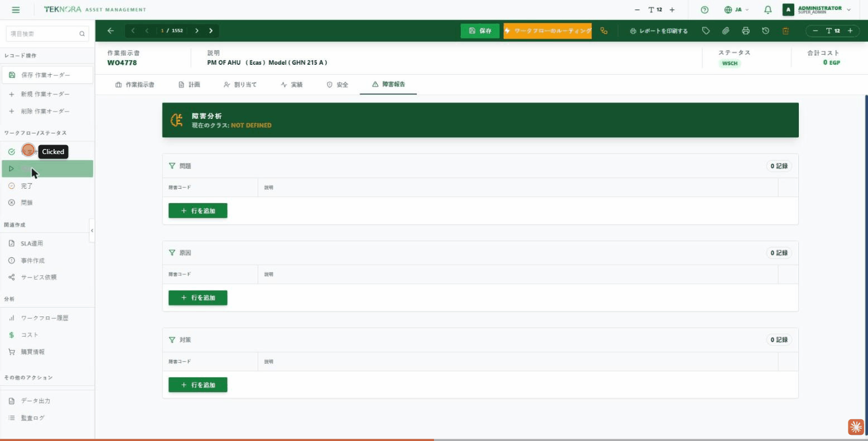Click the WSCH status badge
The height and width of the screenshot is (441, 868).
(x=730, y=63)
